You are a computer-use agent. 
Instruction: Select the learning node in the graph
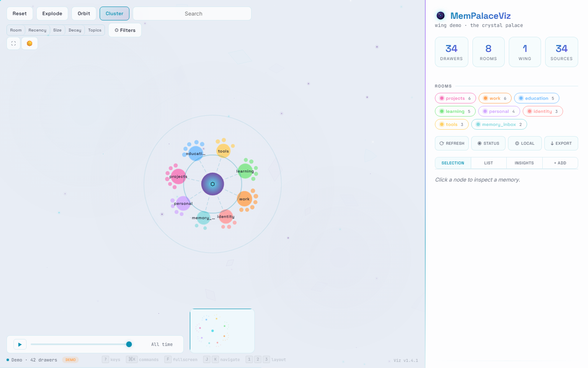(x=245, y=171)
